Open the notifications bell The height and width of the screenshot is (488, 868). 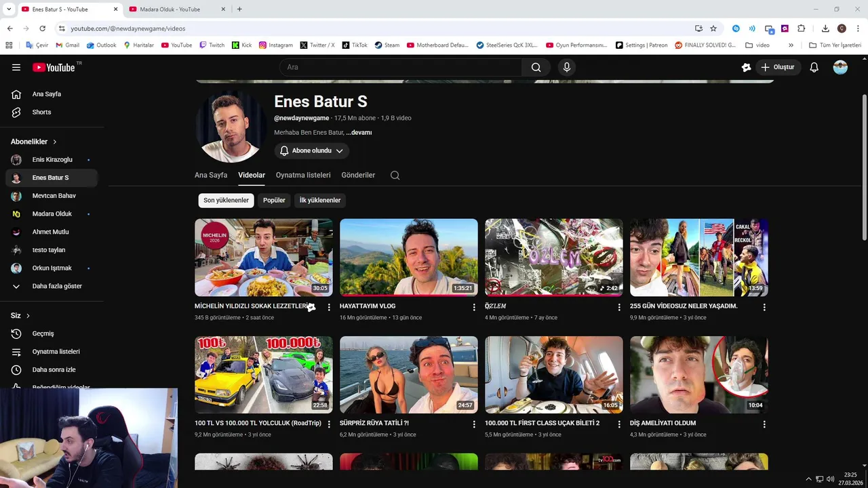pos(814,67)
